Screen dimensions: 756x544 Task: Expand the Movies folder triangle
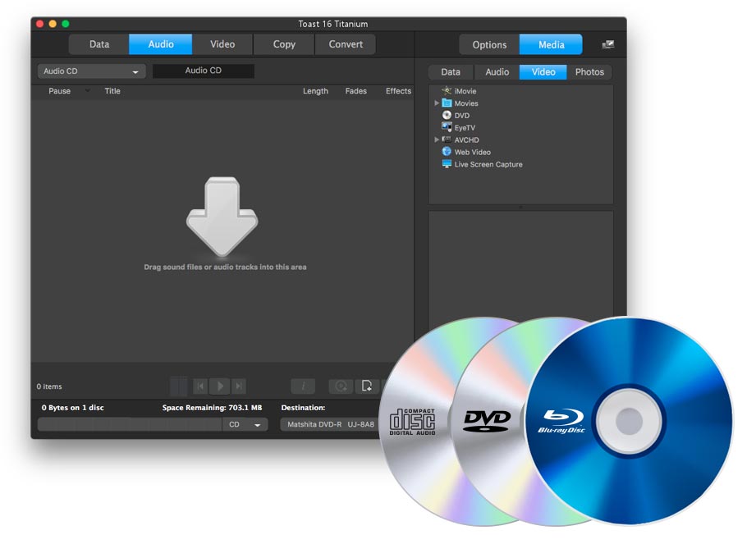[437, 103]
